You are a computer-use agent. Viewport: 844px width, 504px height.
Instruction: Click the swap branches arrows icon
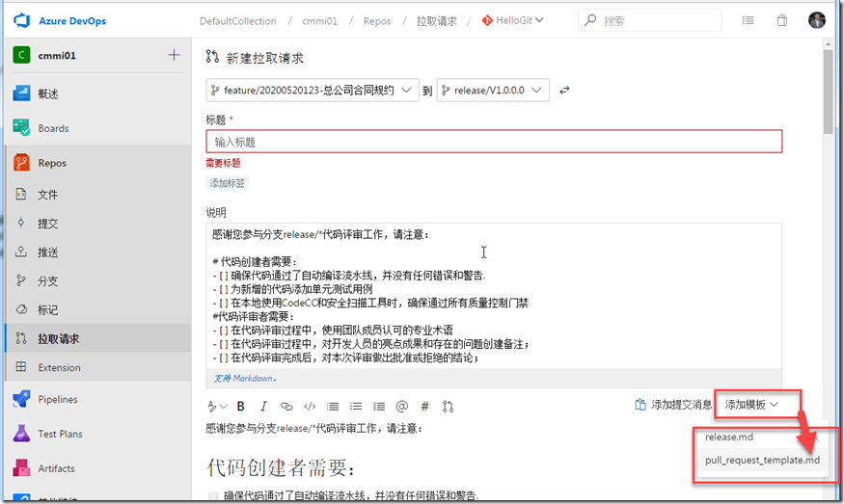[564, 91]
